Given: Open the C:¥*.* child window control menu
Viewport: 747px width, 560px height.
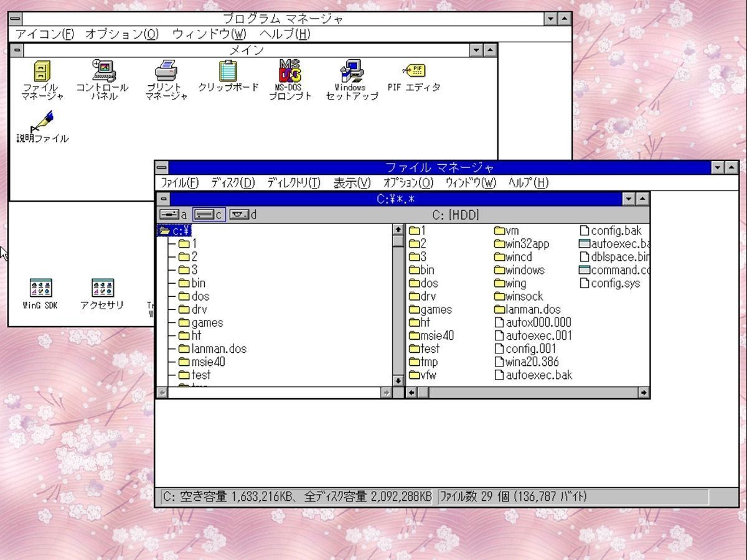Looking at the screenshot, I should pyautogui.click(x=164, y=199).
